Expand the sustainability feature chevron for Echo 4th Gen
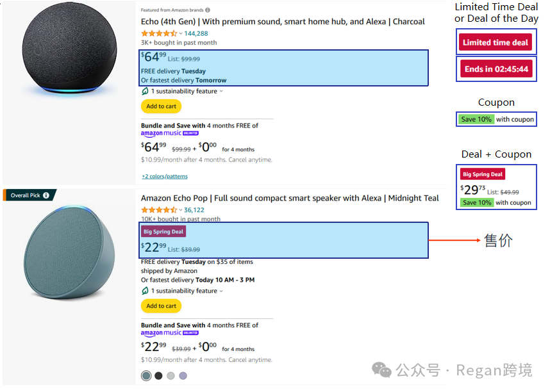 click(221, 92)
